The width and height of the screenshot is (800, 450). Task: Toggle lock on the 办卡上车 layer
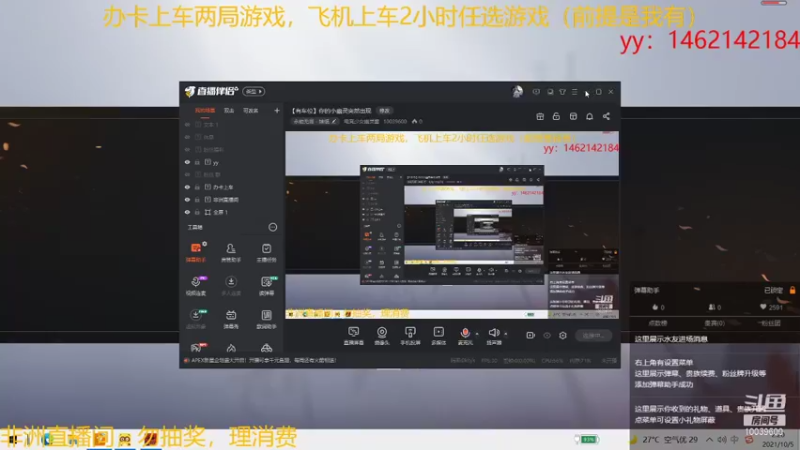tap(197, 187)
